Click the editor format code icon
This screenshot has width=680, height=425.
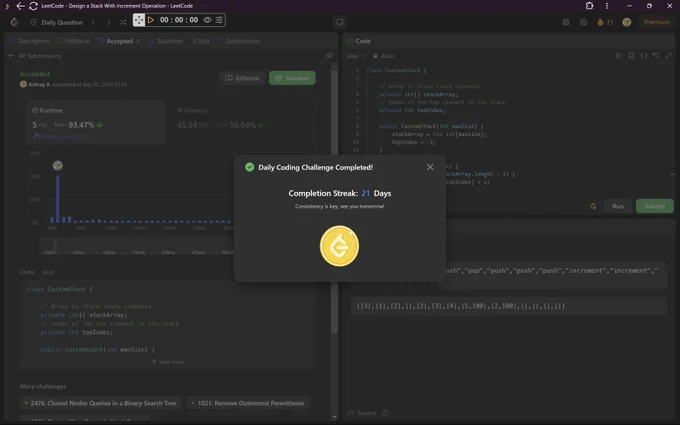click(x=619, y=56)
